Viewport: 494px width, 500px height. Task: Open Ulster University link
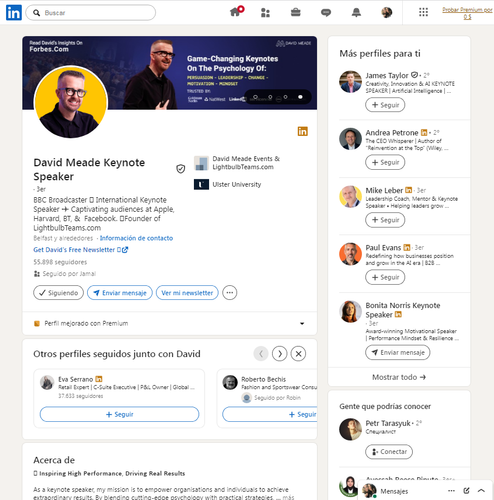click(x=228, y=184)
